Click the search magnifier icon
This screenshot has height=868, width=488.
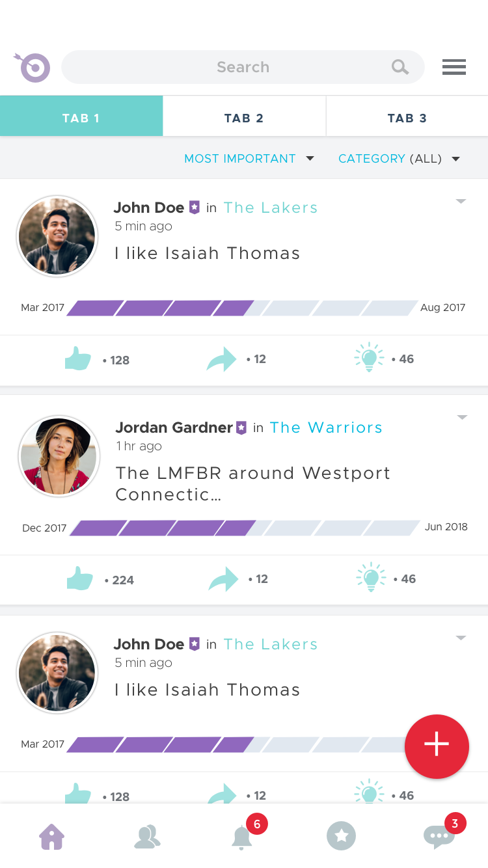click(400, 67)
